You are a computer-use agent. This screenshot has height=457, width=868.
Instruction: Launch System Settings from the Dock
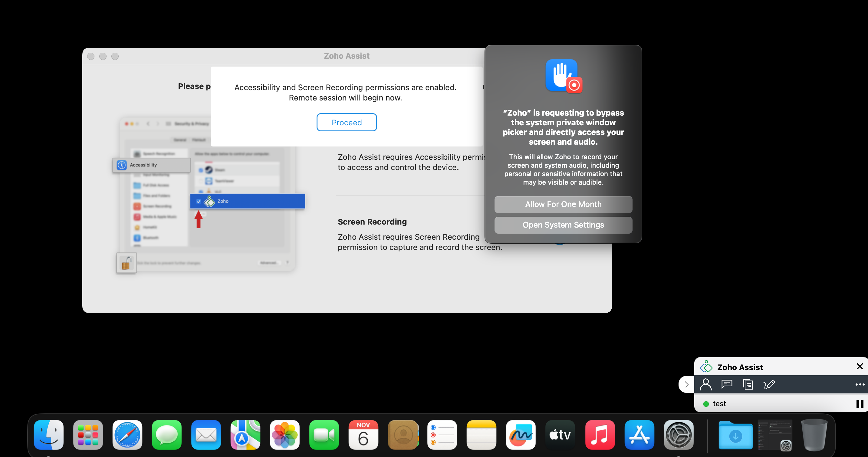(x=678, y=435)
